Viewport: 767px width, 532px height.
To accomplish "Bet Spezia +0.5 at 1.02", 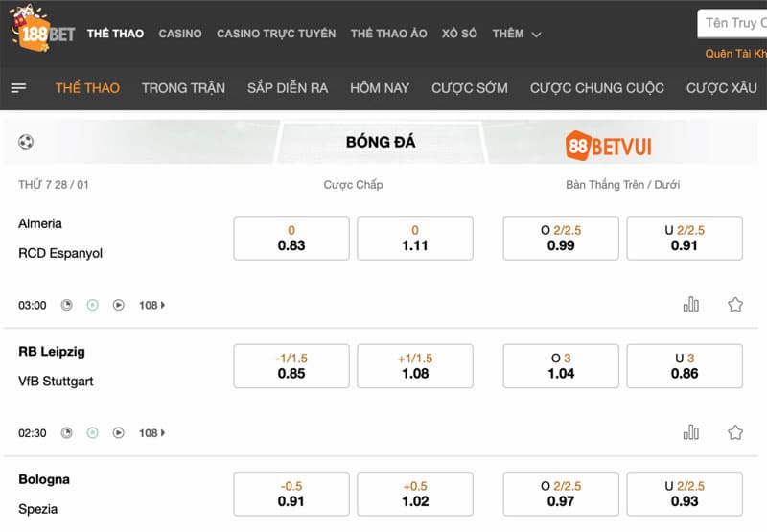I will coord(415,494).
